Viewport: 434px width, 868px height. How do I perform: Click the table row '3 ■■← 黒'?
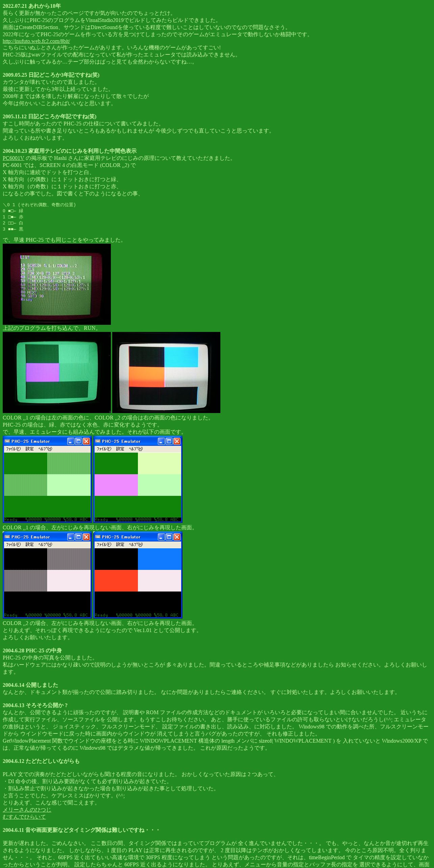[13, 229]
